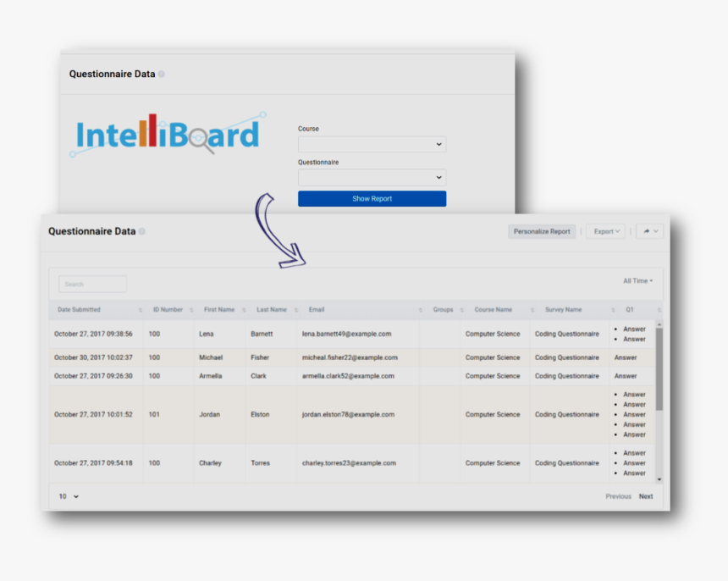The image size is (728, 581).
Task: Sort by Date Submitted column
Action: (97, 310)
